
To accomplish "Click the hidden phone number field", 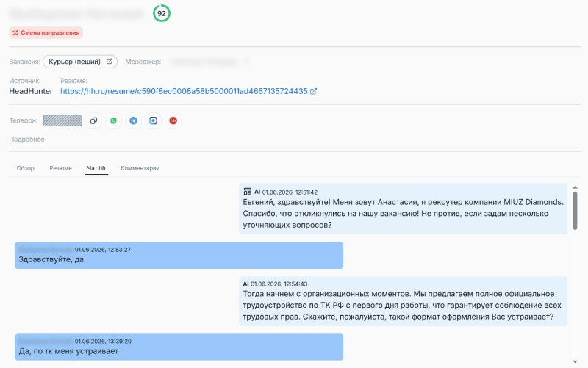I will point(62,120).
